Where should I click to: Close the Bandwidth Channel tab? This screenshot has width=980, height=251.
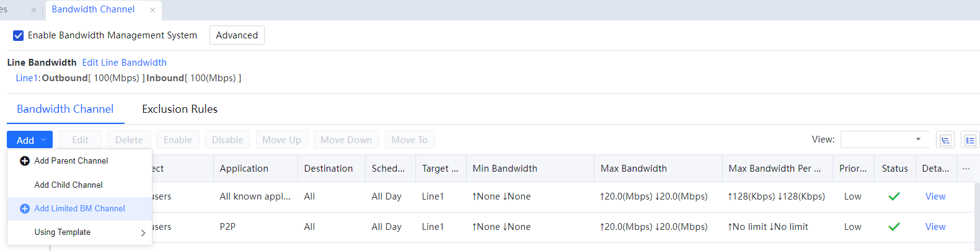pos(152,10)
